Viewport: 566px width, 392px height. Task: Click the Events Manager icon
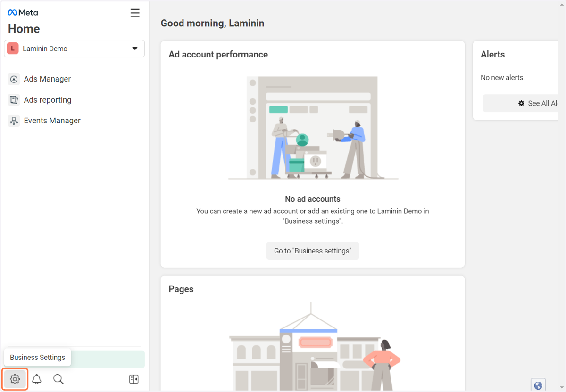pos(14,121)
